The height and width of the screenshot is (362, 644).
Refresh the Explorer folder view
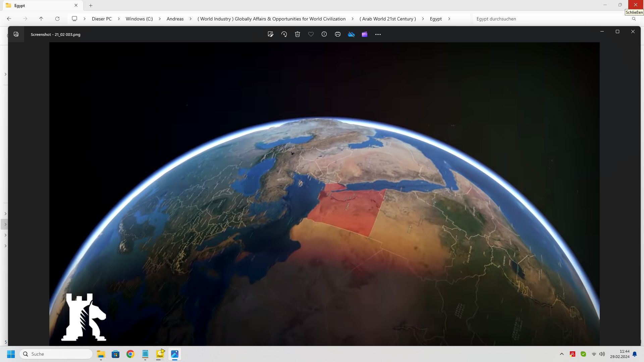click(57, 19)
